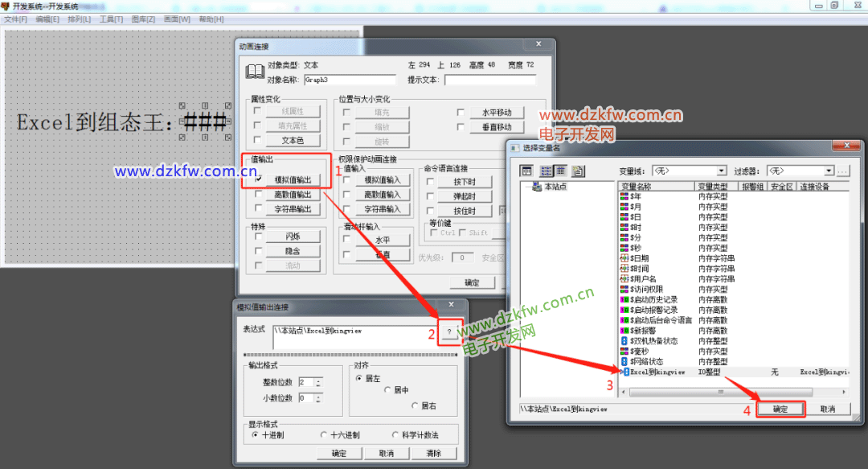Toggle the 模拟值输出 checkbox
This screenshot has width=868, height=469.
tap(258, 180)
